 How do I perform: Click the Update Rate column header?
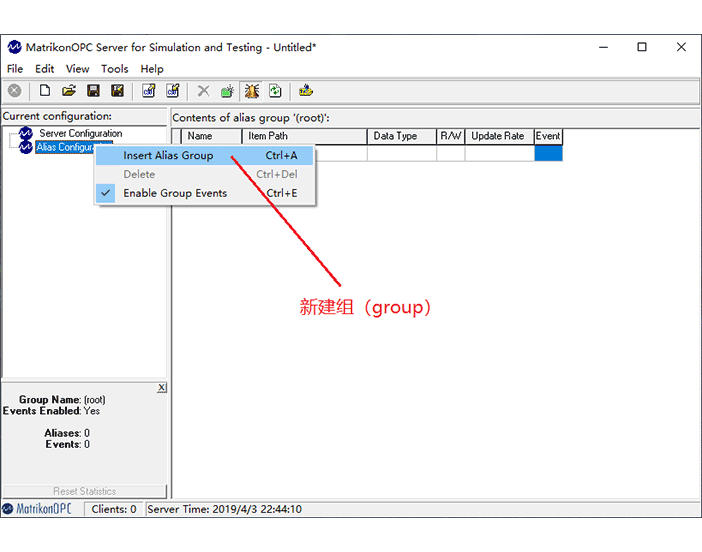500,136
